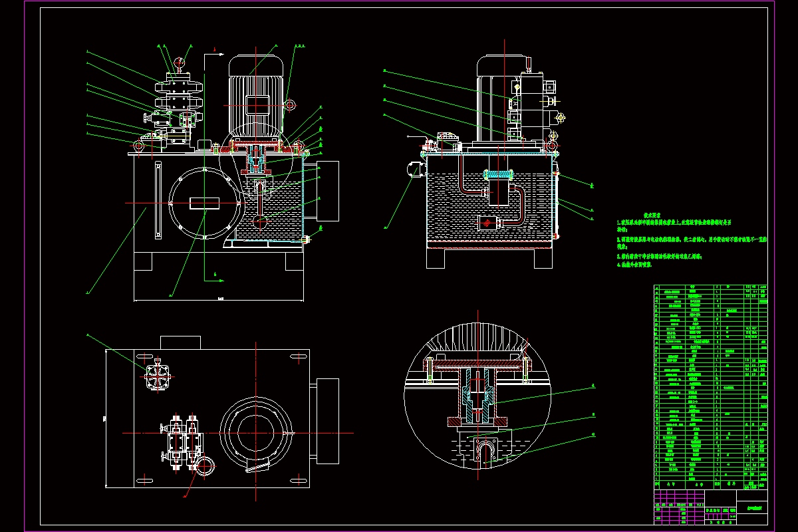Click the ball handle atop the valve stack

(178, 63)
